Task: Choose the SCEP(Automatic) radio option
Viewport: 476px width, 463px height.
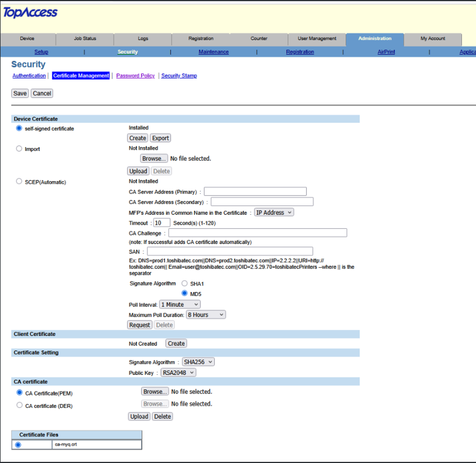Action: coord(19,182)
